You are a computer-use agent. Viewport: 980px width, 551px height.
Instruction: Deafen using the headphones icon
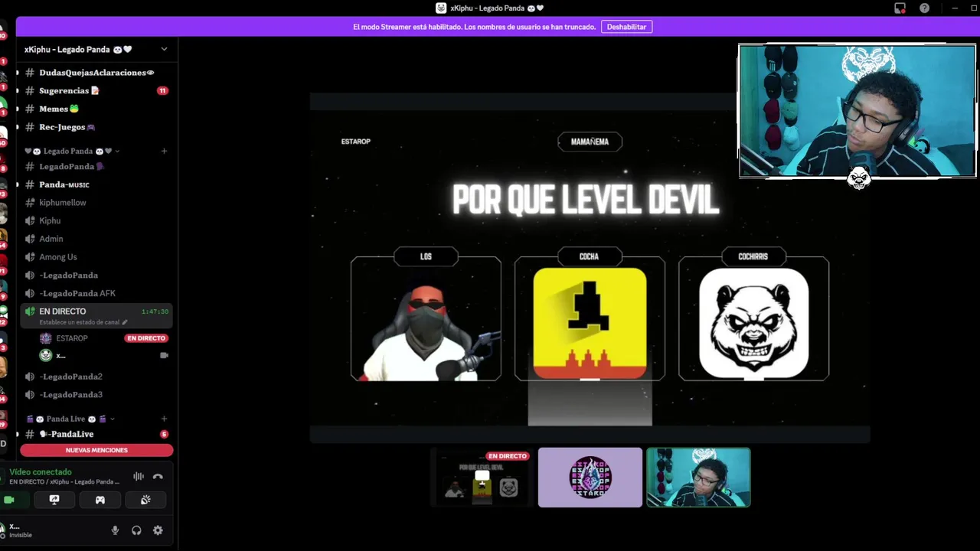(136, 530)
